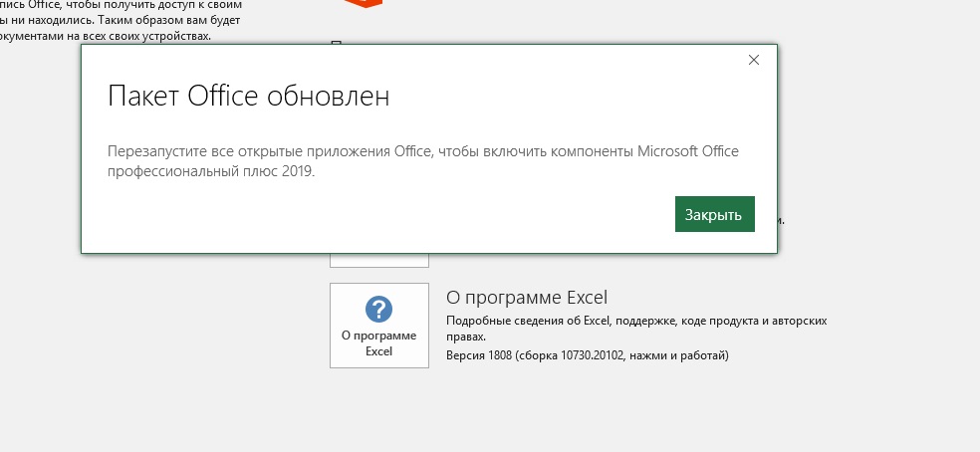
Task: Click the Подробные сведения об Excel description
Action: tap(637, 322)
